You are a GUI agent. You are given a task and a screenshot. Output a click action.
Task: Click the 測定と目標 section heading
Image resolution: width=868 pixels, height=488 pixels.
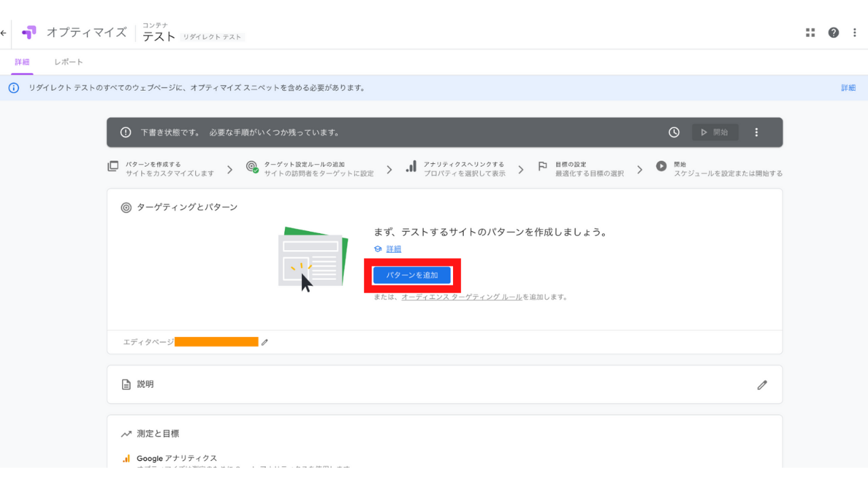(x=158, y=434)
